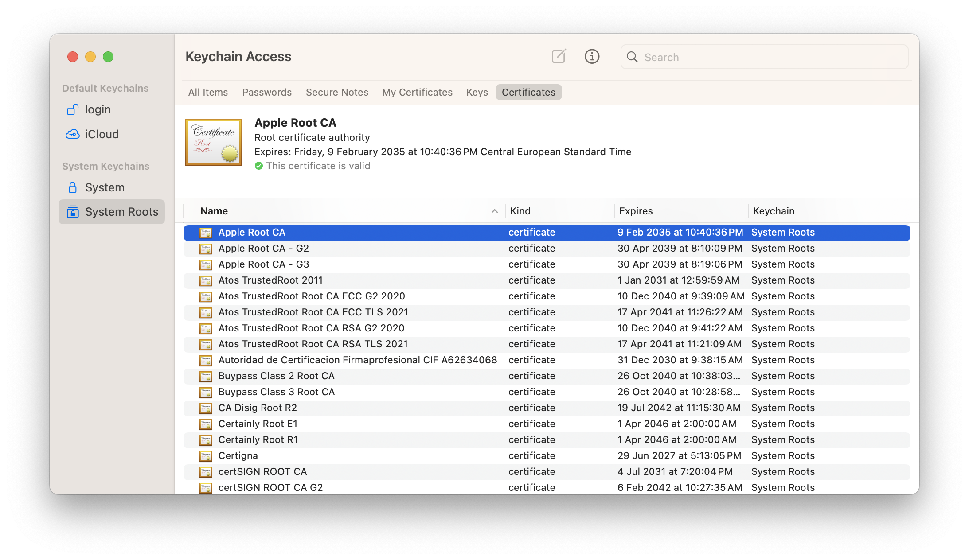Screen dimensions: 969x560
Task: Click in the Search field
Action: (771, 57)
